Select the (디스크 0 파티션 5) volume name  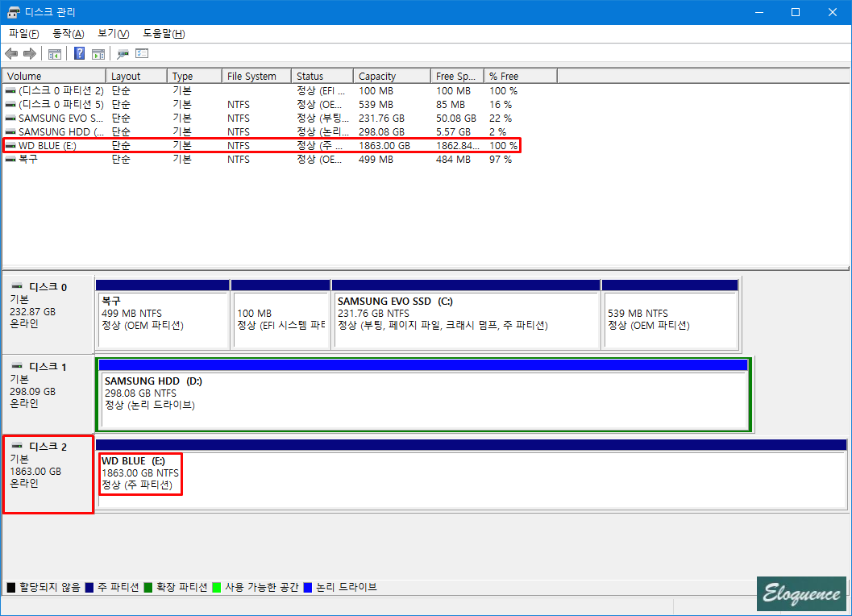pos(61,104)
